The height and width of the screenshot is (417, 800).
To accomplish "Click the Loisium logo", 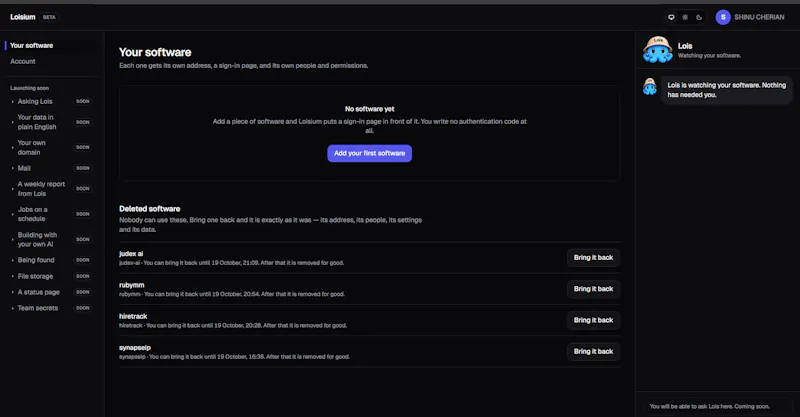I will click(x=23, y=17).
